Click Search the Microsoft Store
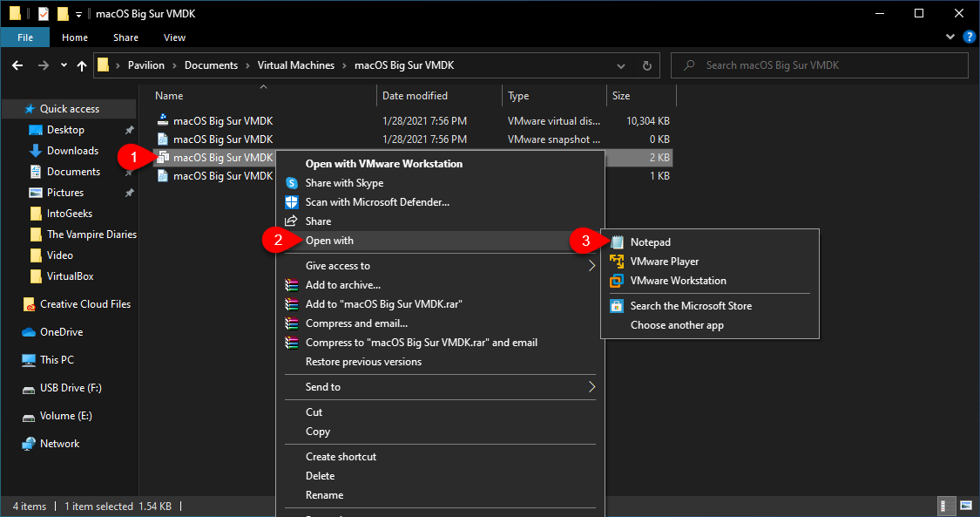Viewport: 980px width, 517px height. coord(710,306)
